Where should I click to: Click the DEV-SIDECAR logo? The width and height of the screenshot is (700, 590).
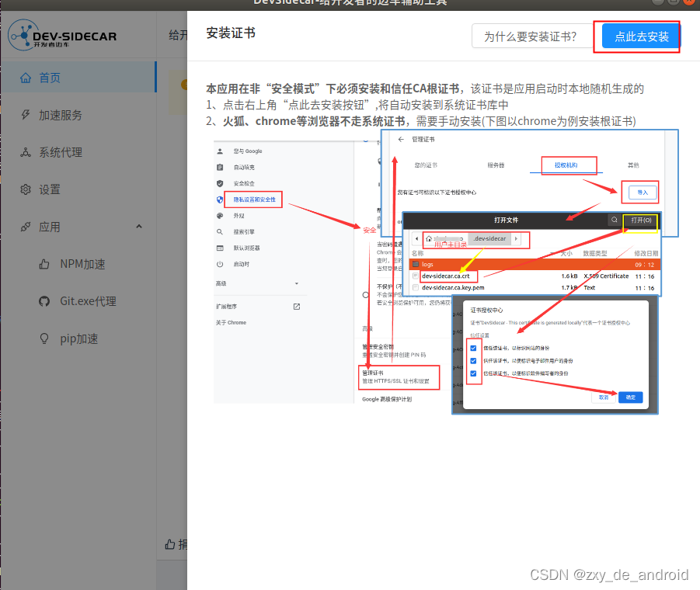(62, 35)
